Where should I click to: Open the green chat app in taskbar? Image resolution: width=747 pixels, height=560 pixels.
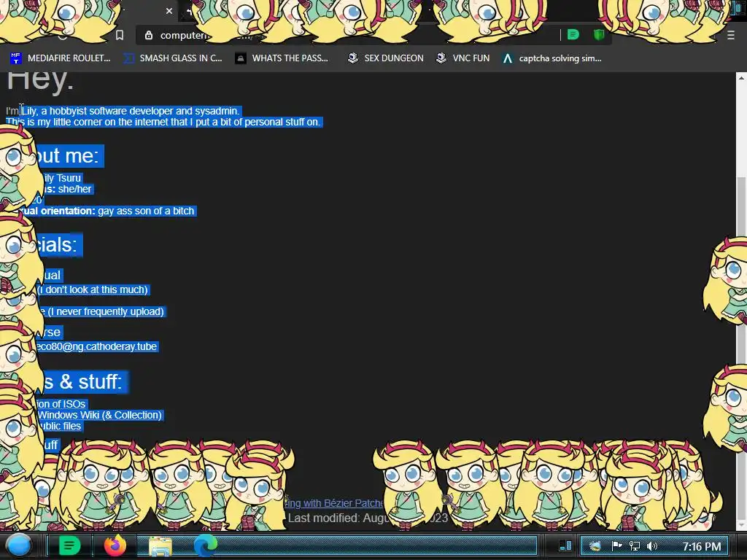(69, 545)
